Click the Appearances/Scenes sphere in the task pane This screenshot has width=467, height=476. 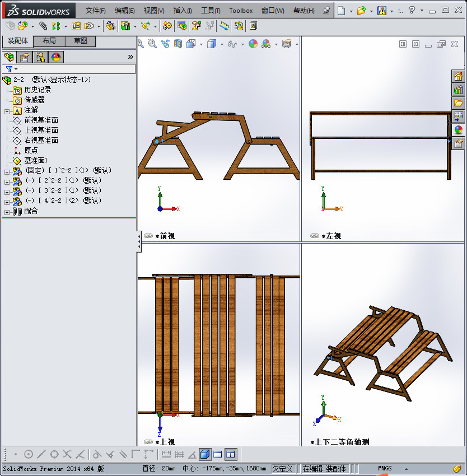coord(457,129)
